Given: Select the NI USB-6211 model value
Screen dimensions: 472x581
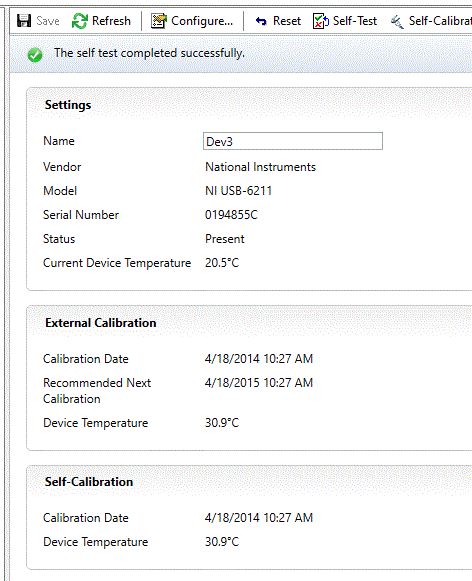Looking at the screenshot, I should [x=239, y=191].
